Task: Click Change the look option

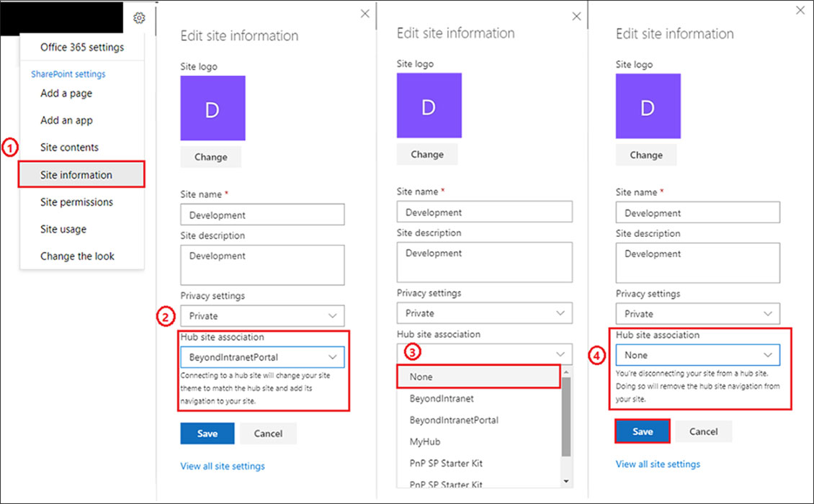Action: [77, 256]
